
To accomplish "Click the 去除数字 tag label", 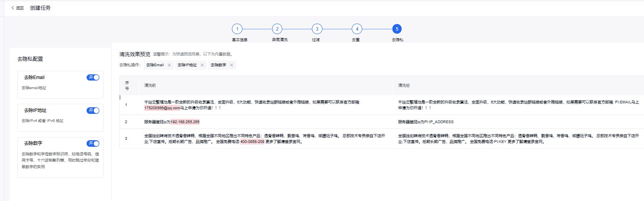I will pos(218,65).
